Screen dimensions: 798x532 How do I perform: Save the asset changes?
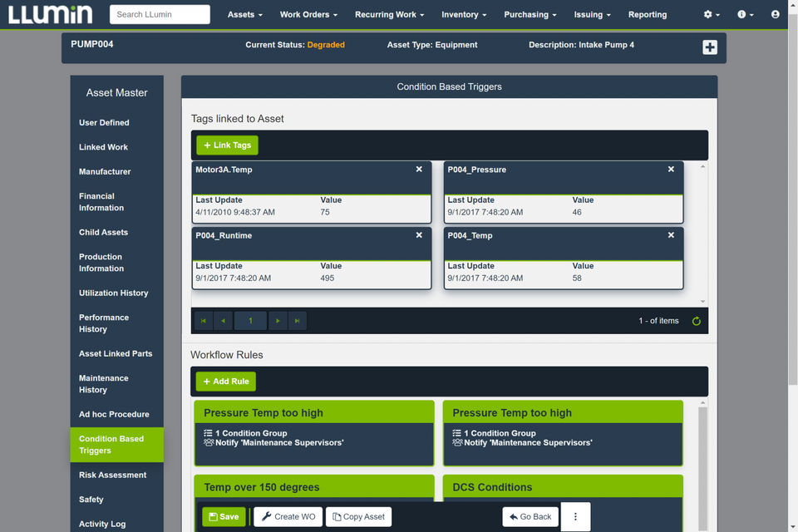pos(224,517)
